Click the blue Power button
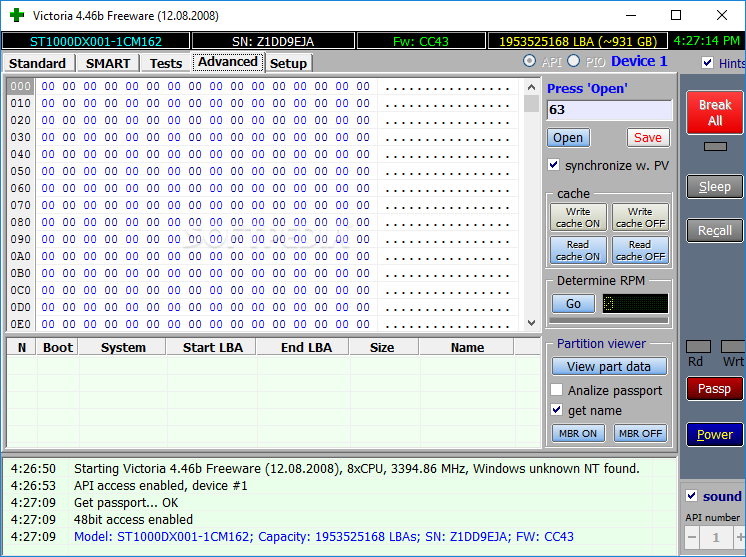746x557 pixels. pyautogui.click(x=715, y=434)
